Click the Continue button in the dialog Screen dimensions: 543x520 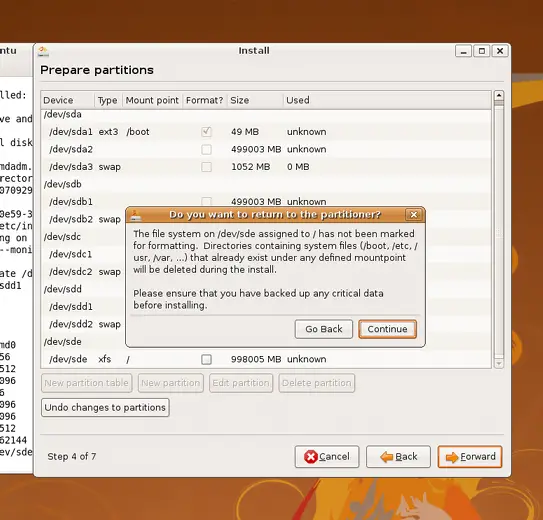[387, 329]
